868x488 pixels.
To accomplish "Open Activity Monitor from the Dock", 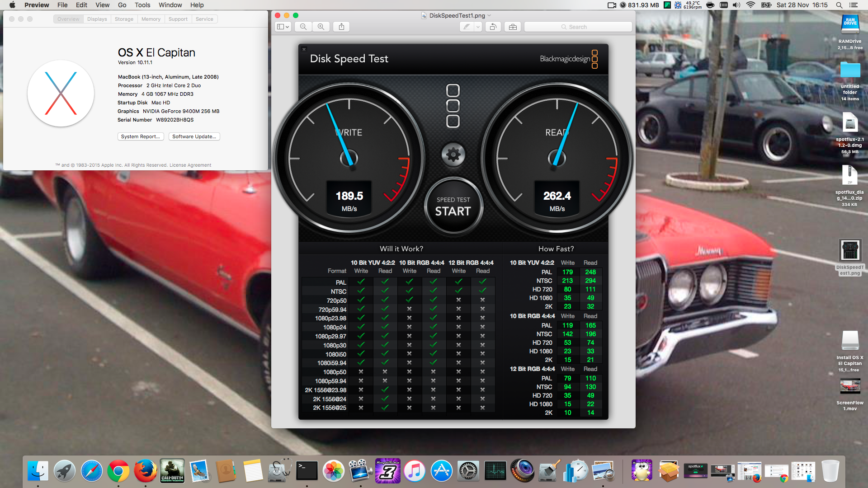I will tap(495, 471).
